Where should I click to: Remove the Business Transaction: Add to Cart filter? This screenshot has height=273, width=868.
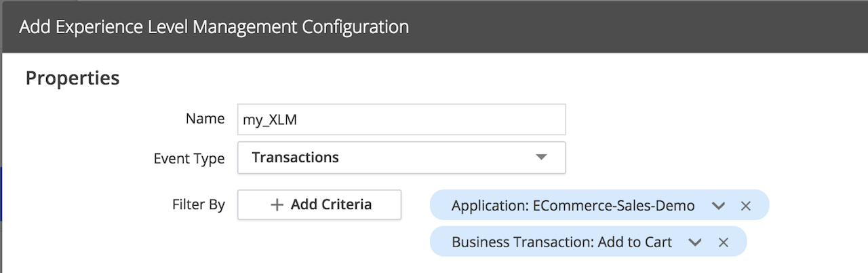click(x=723, y=242)
